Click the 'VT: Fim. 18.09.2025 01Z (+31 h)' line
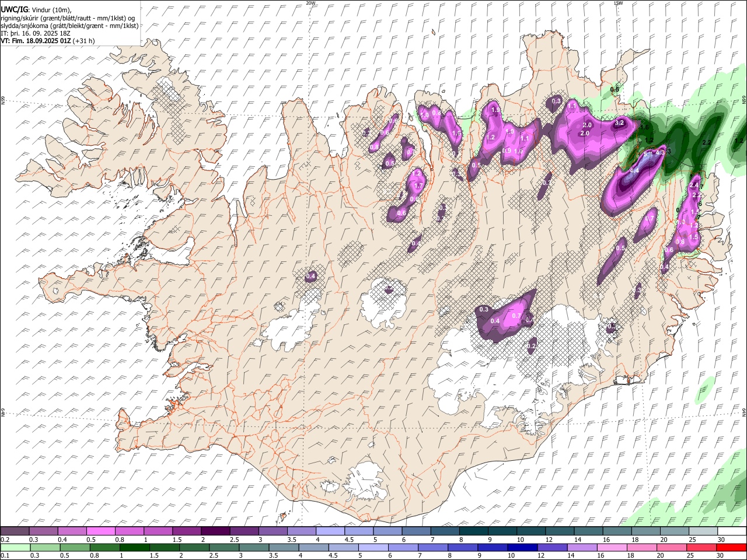The height and width of the screenshot is (560, 747). (x=48, y=41)
